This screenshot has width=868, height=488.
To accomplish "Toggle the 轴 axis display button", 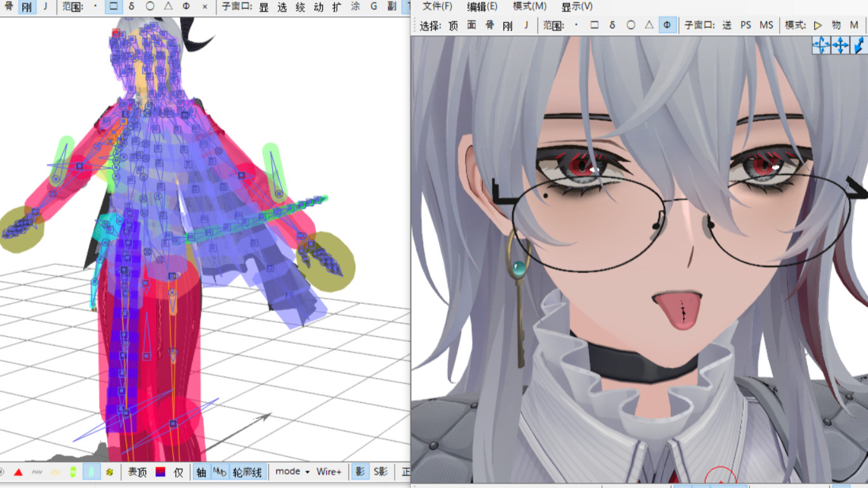I will (x=201, y=472).
